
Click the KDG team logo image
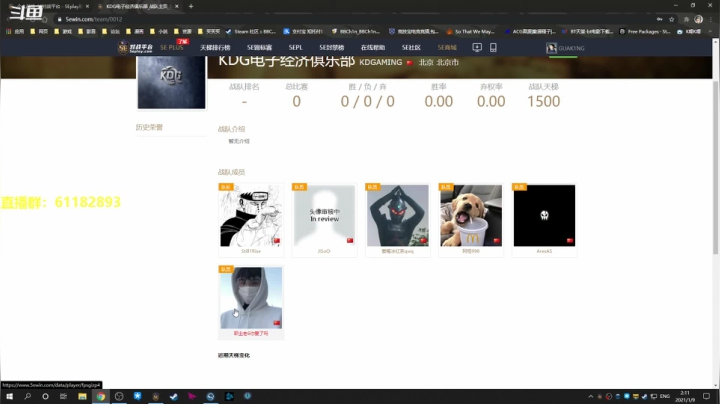coord(171,82)
